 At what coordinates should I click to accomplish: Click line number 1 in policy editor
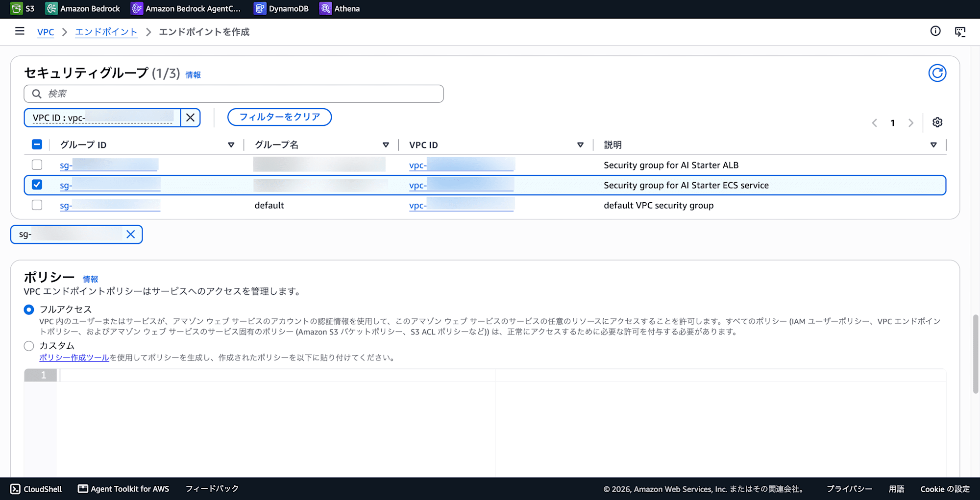tap(43, 375)
